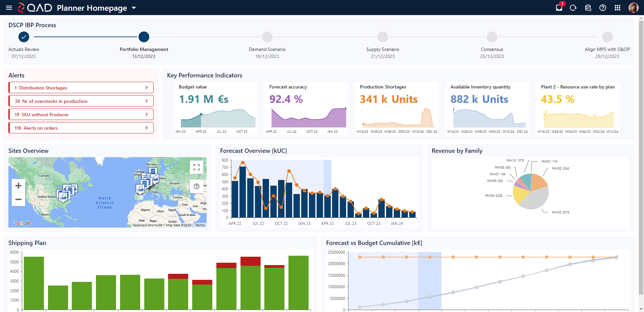Click the refresh icon in top bar

pyautogui.click(x=573, y=8)
